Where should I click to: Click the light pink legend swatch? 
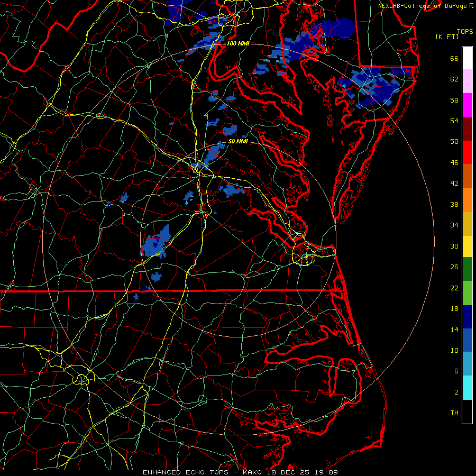point(467,81)
